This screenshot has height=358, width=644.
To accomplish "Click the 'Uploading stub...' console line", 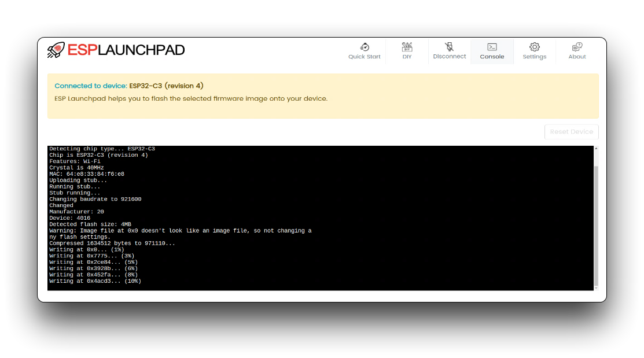I will (78, 180).
